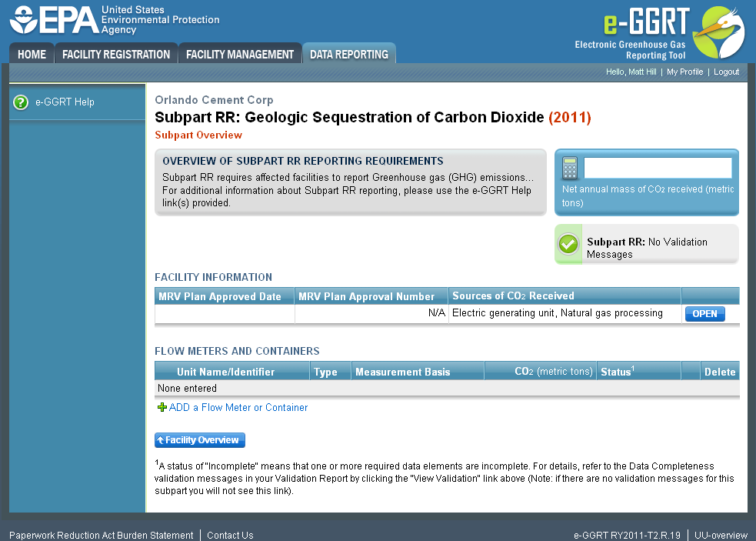
Task: Click the 'Subpart Overview' red heading
Action: point(198,135)
